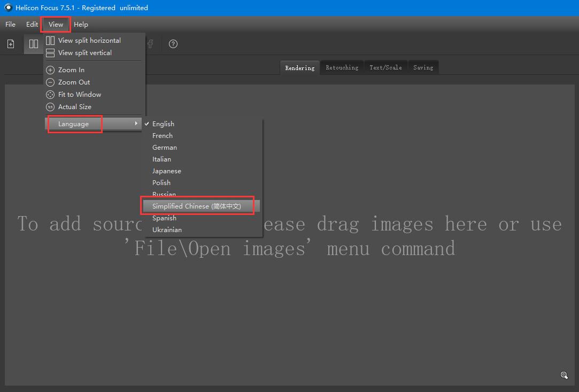Switch to the Retouching tab
579x392 pixels.
pos(342,68)
